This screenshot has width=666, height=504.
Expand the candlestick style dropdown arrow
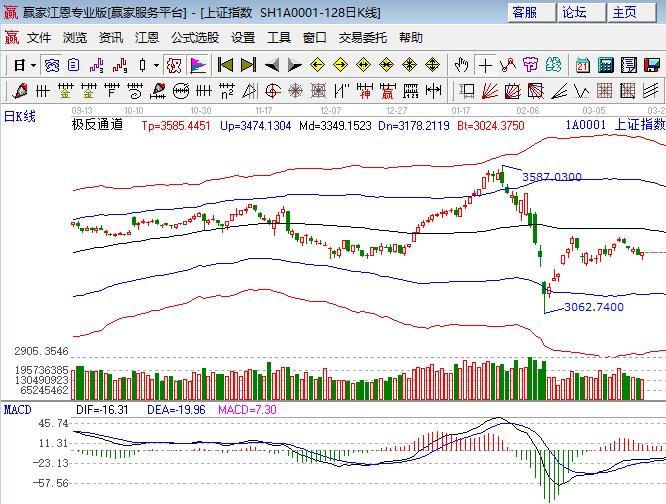coord(156,65)
